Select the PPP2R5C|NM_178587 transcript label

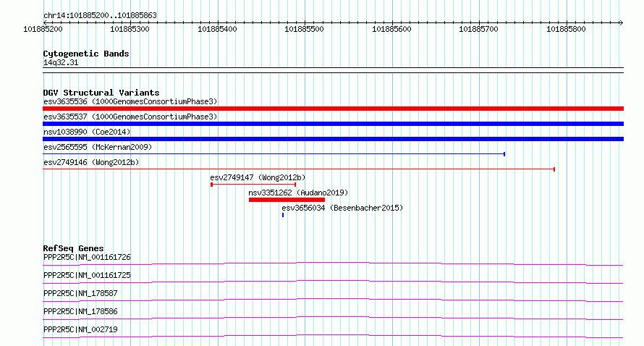pos(80,293)
